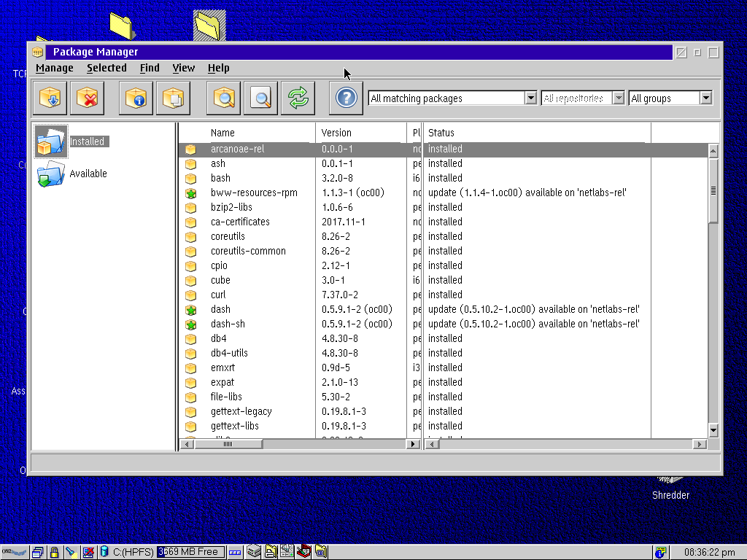Viewport: 747px width, 560px height.
Task: Click the search-in-page magnifier toolbar icon
Action: click(260, 98)
